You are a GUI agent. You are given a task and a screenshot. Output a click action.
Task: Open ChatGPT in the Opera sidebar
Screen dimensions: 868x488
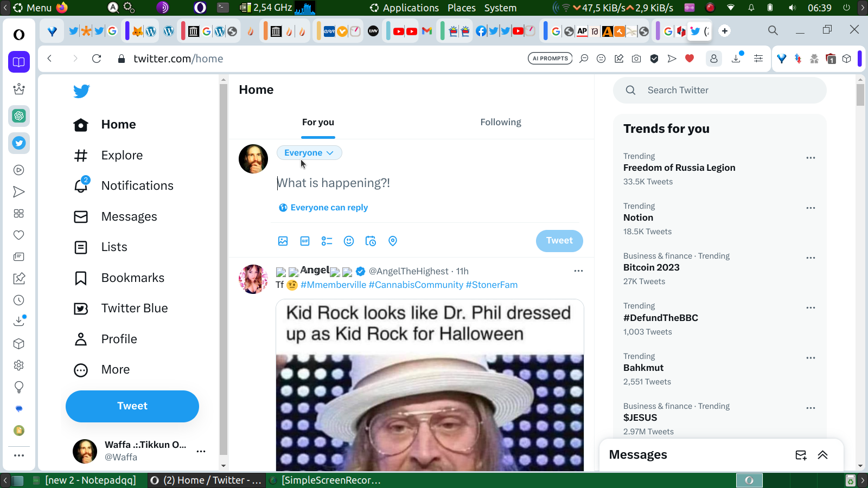point(19,115)
